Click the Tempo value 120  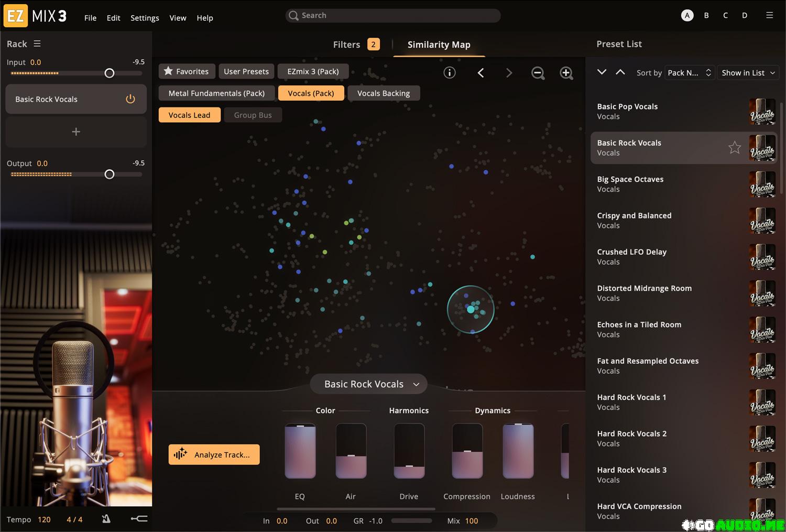tap(45, 519)
